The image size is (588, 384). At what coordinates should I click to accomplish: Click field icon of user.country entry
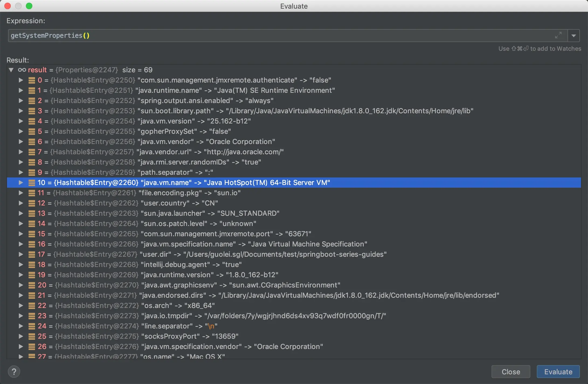(x=32, y=203)
